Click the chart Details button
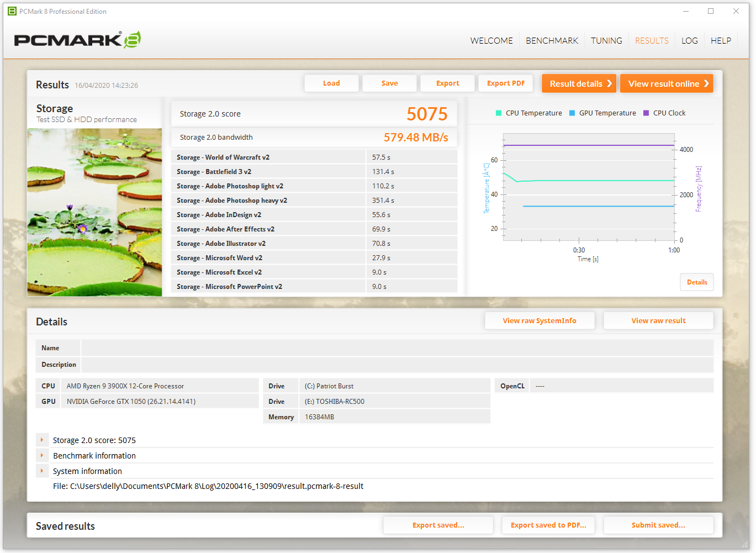This screenshot has height=553, width=756. point(697,282)
